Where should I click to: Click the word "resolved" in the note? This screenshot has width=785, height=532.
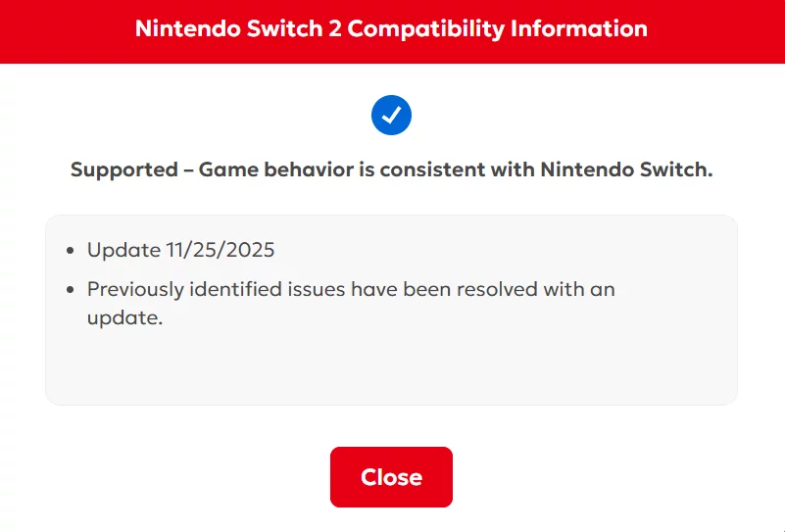(x=479, y=289)
